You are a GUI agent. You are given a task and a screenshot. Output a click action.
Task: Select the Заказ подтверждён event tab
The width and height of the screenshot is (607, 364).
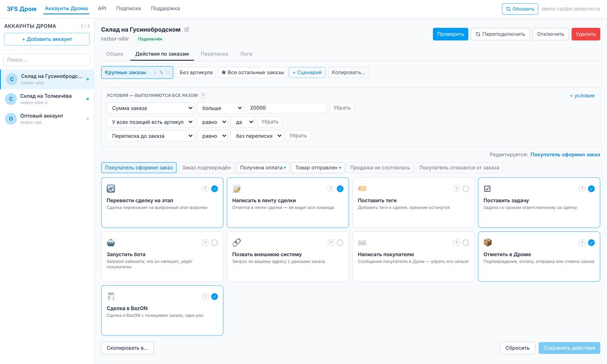click(x=206, y=168)
